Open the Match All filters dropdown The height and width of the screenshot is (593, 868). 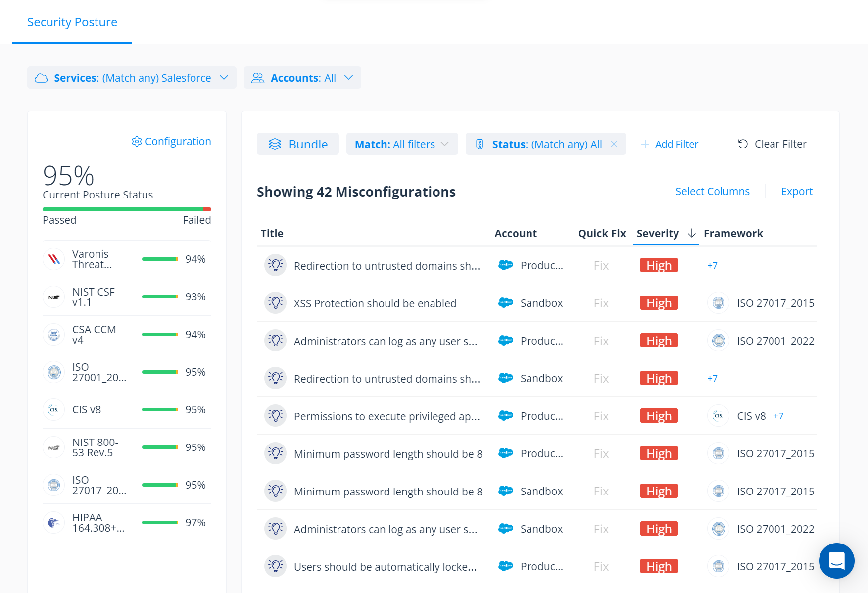tap(402, 144)
